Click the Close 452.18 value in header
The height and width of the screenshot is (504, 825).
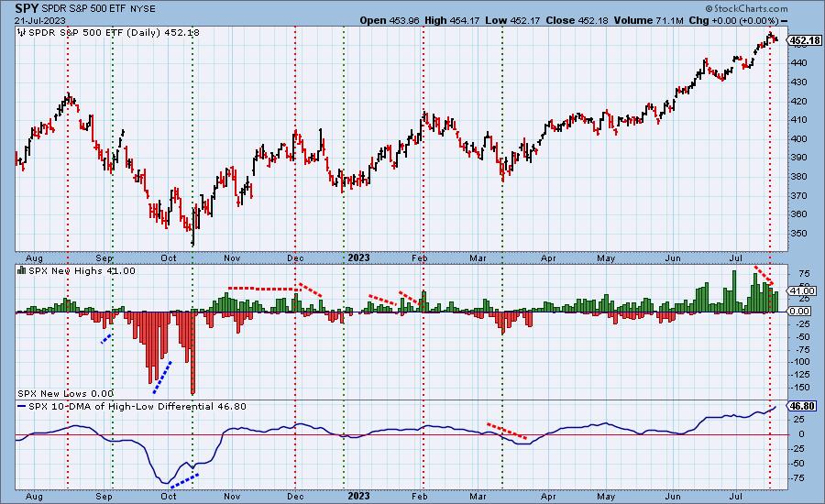[x=577, y=20]
